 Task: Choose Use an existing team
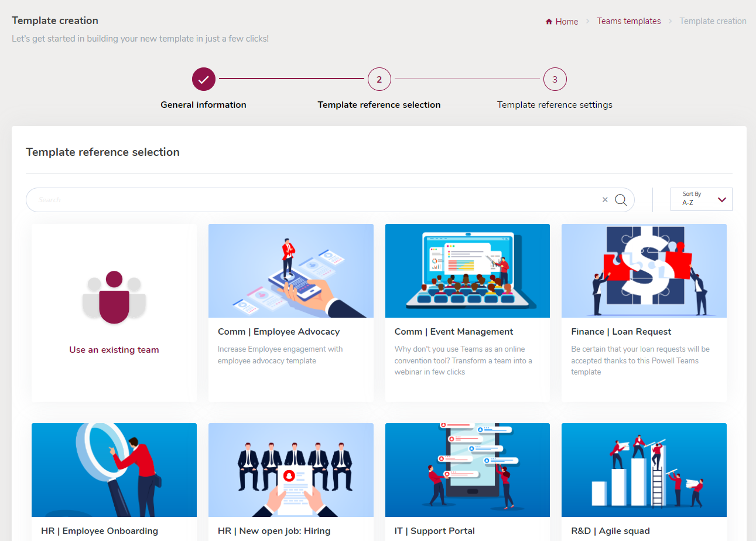pos(114,350)
